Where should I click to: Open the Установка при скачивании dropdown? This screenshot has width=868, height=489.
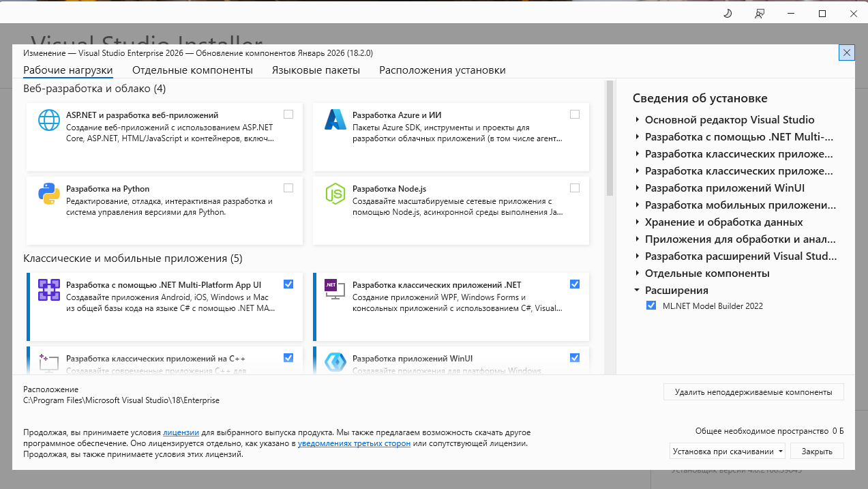point(728,451)
